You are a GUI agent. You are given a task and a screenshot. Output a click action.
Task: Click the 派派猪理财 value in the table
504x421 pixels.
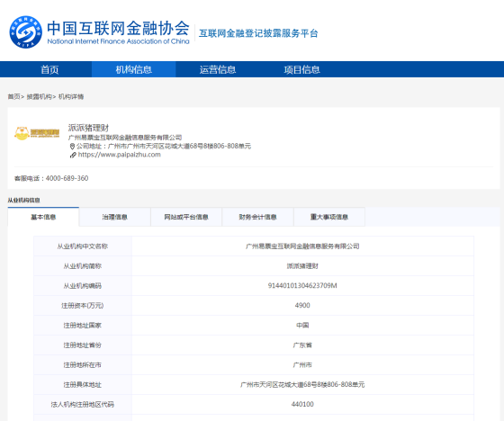[302, 266]
